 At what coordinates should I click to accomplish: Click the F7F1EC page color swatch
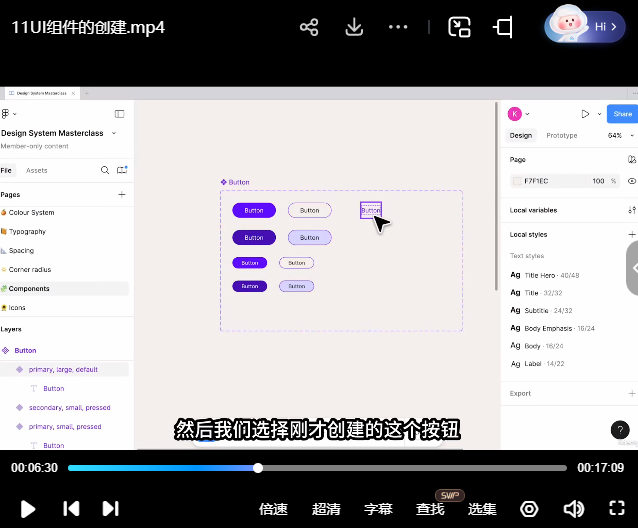517,181
